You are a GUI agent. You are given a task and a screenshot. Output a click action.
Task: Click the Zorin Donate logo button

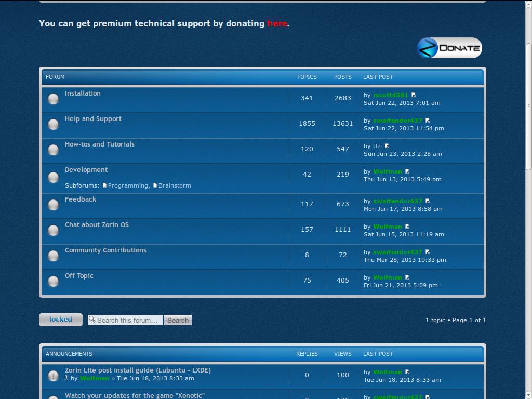pos(449,48)
